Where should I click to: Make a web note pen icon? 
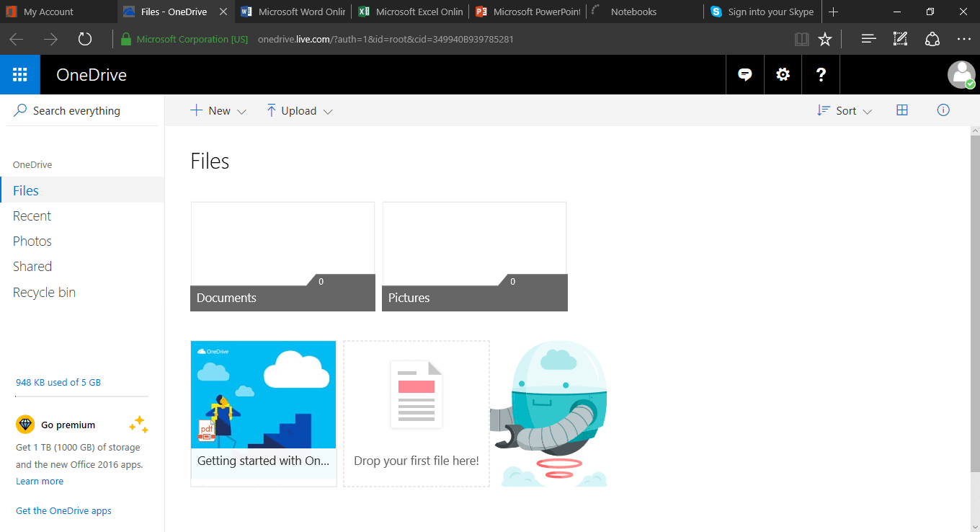(901, 39)
